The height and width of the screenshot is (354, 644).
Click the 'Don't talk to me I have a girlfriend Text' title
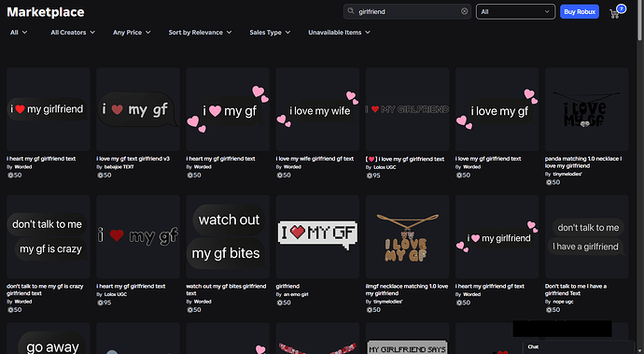click(x=576, y=290)
